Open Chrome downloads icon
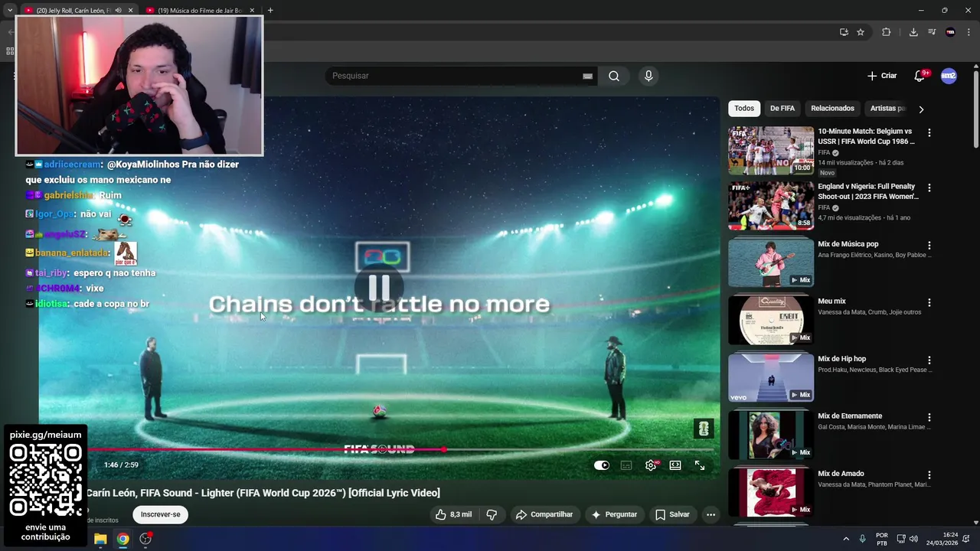This screenshot has height=551, width=980. (913, 32)
